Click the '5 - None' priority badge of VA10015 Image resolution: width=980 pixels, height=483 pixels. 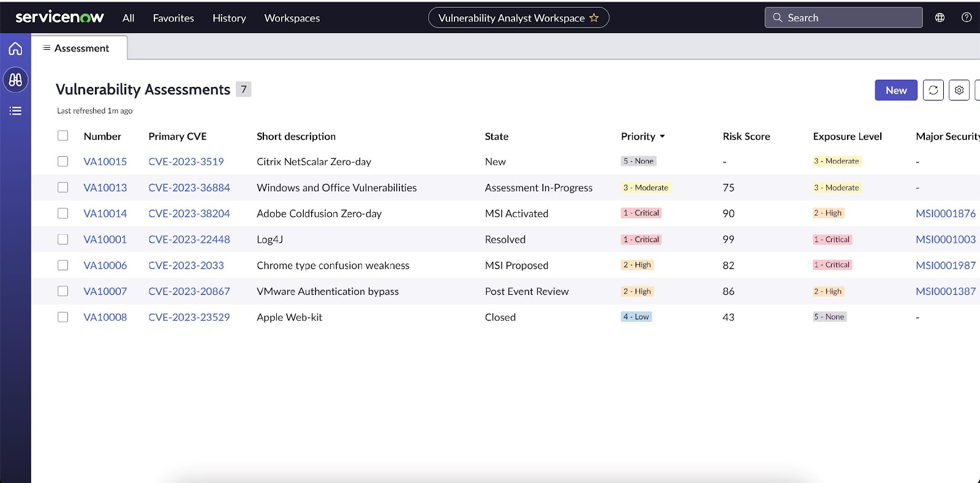click(x=638, y=161)
